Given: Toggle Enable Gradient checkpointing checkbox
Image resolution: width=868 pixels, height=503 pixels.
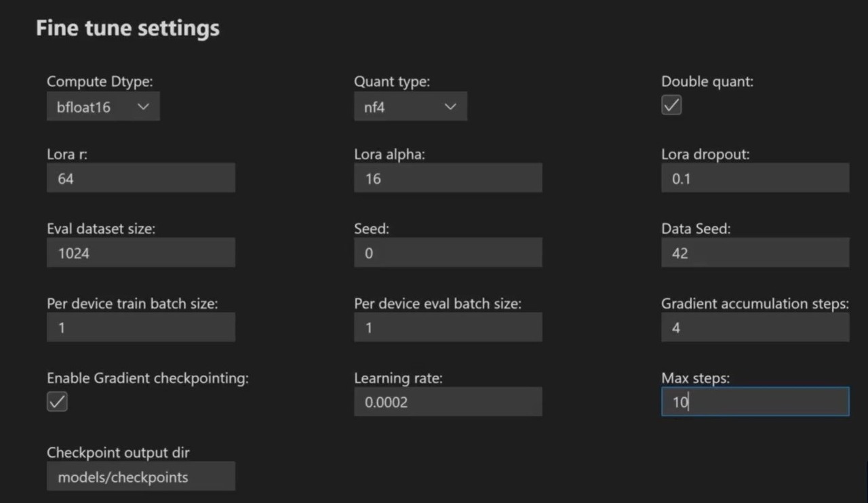Looking at the screenshot, I should [x=57, y=402].
